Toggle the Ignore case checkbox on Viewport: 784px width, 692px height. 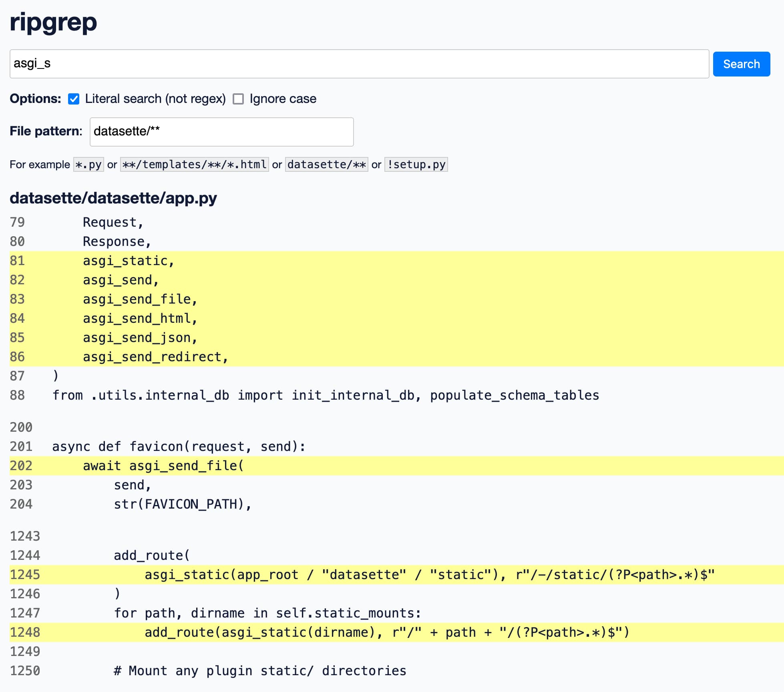(x=238, y=98)
